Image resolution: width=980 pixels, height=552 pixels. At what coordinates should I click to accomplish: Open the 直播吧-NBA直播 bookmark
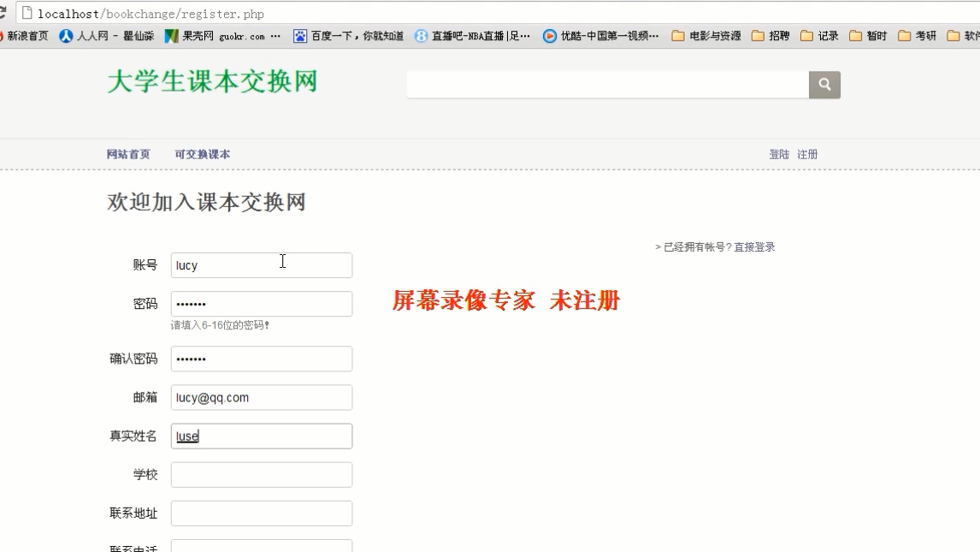[473, 36]
